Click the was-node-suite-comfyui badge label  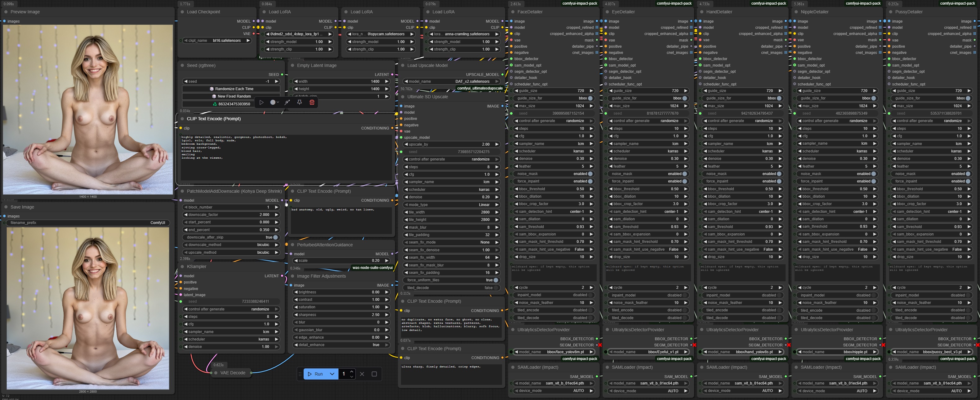[x=372, y=268]
